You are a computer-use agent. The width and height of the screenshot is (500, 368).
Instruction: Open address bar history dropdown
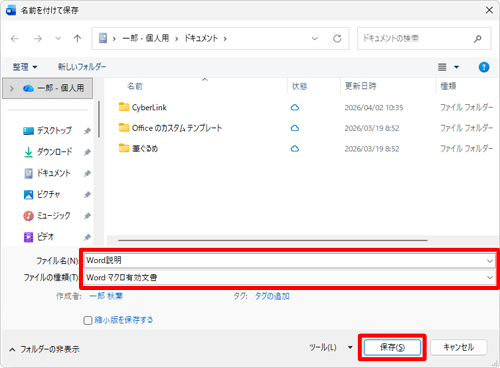tap(314, 39)
